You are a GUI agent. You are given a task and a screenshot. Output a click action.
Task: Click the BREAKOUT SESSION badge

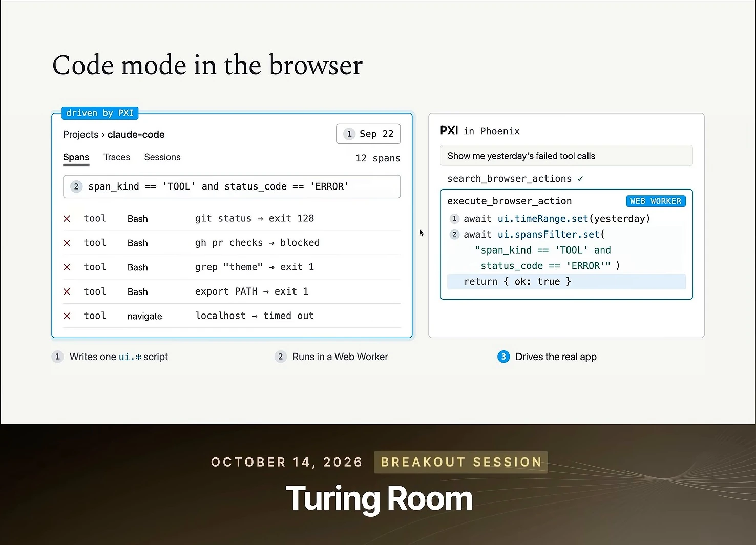coord(461,462)
